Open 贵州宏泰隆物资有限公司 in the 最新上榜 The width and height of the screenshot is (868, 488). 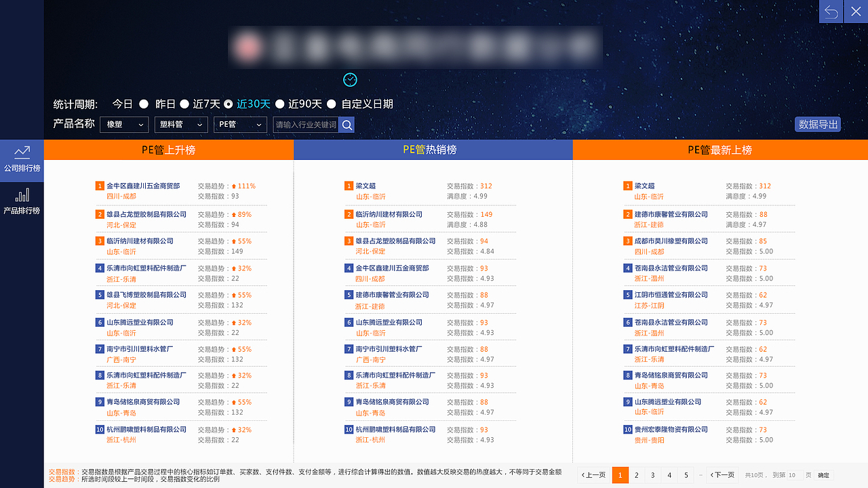click(671, 429)
